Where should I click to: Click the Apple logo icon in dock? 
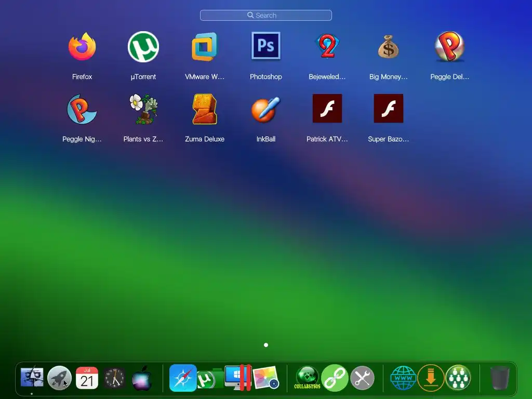click(141, 378)
